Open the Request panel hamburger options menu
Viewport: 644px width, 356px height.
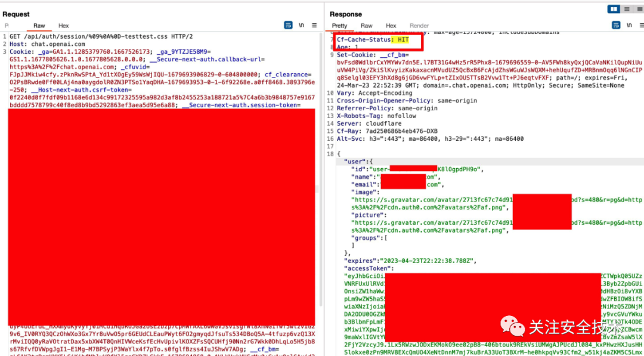coord(314,26)
